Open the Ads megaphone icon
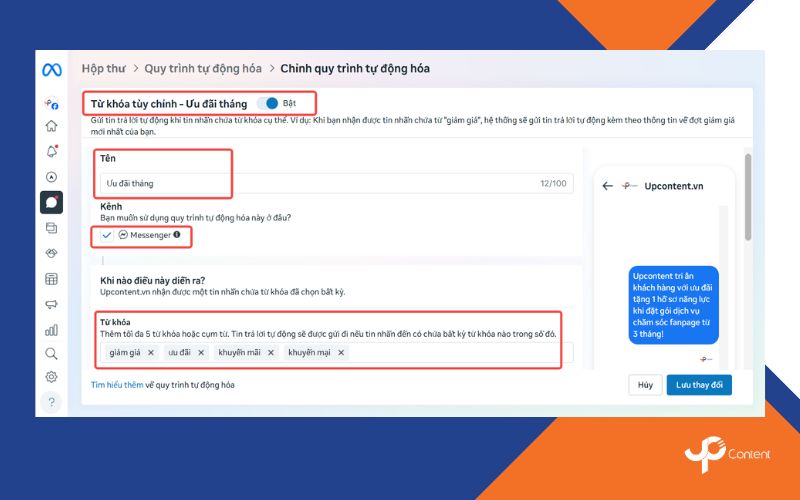Screen dimensions: 800x500 (51, 304)
